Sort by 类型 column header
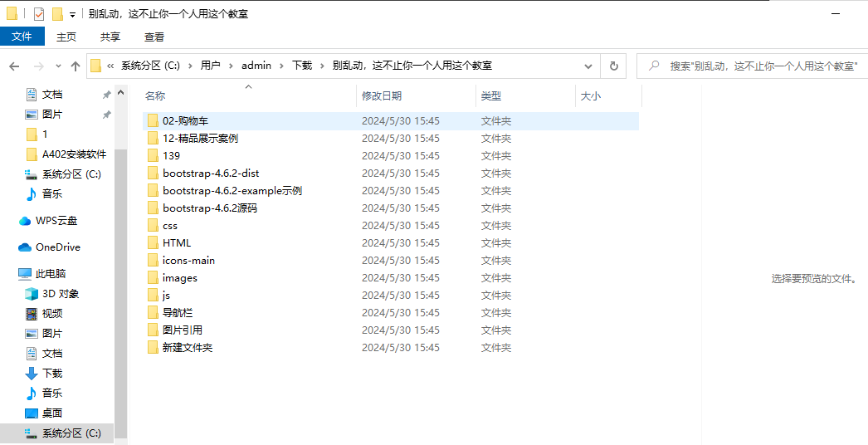 pos(525,95)
